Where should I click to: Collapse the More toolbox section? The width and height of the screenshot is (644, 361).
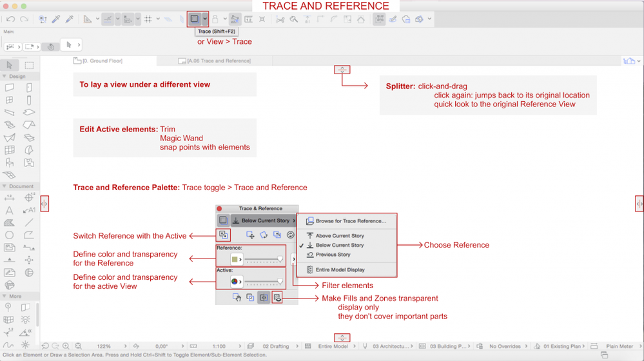coord(5,296)
